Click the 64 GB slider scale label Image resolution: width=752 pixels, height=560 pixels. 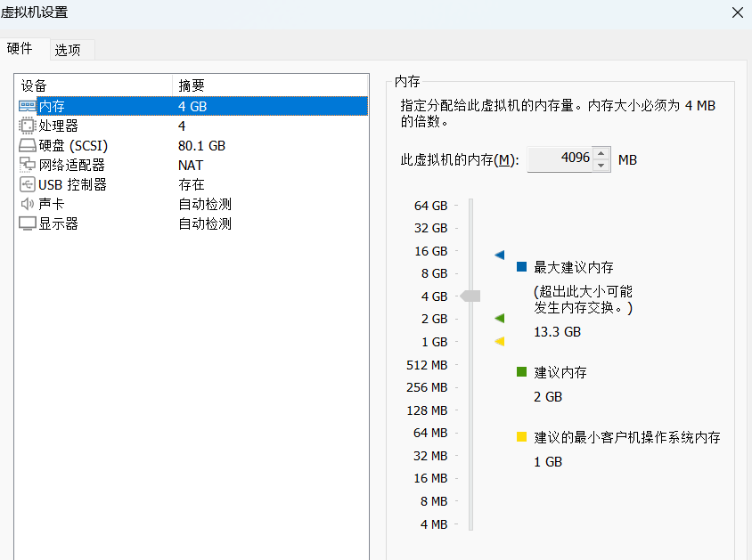[430, 206]
